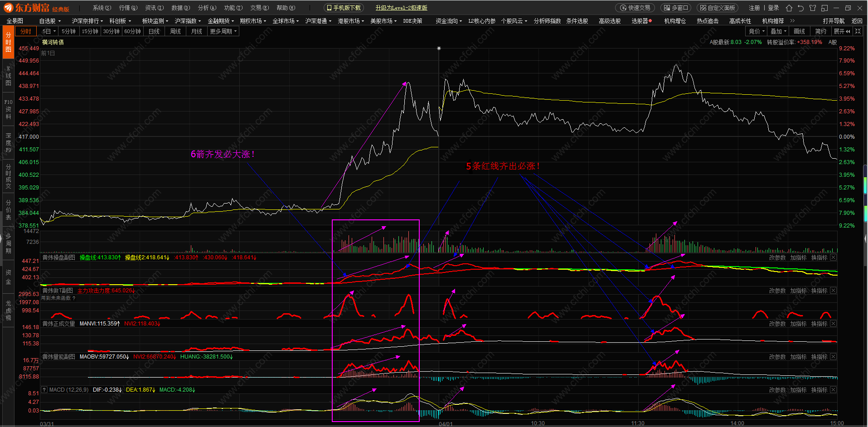Expand the 全球市场 dropdown menu
The height and width of the screenshot is (427, 868).
click(x=286, y=21)
